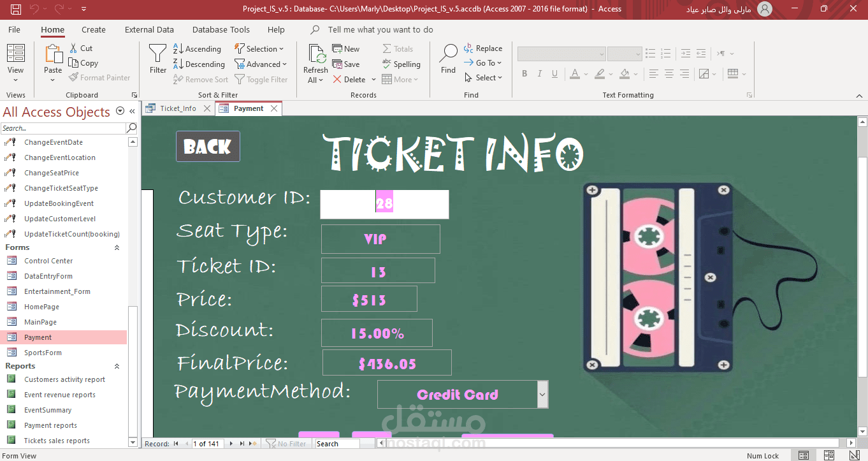Go to the next record arrow
Viewport: 868px width, 461px height.
click(x=231, y=443)
